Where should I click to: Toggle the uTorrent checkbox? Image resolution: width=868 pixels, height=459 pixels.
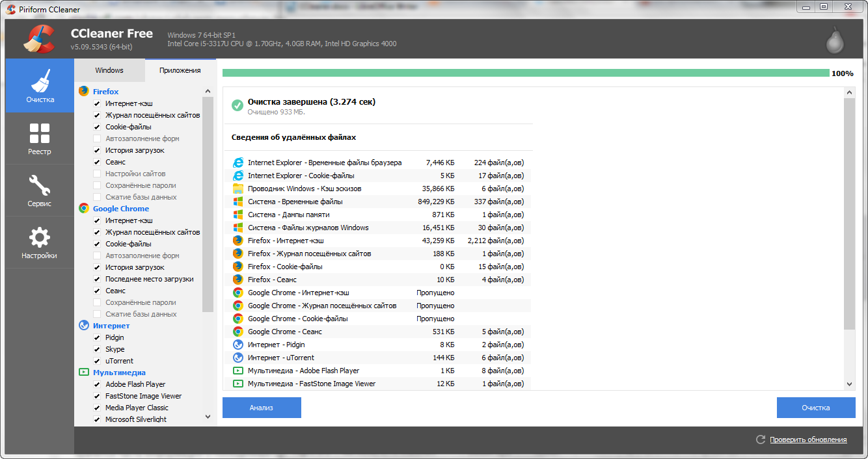(97, 361)
